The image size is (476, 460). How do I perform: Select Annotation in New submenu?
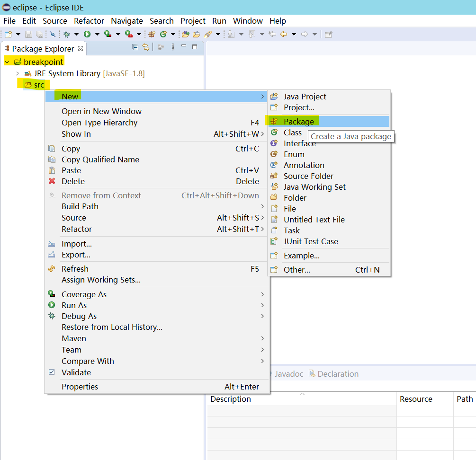tap(329, 165)
